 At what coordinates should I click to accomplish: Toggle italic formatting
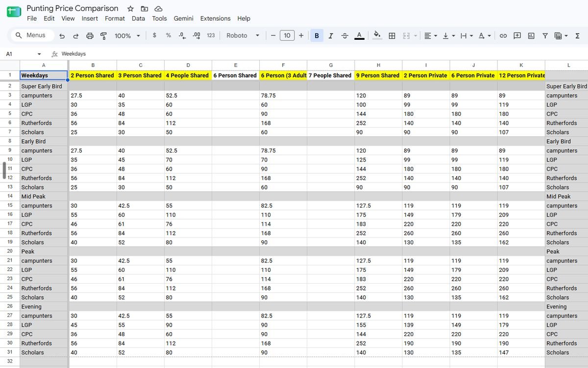point(331,35)
